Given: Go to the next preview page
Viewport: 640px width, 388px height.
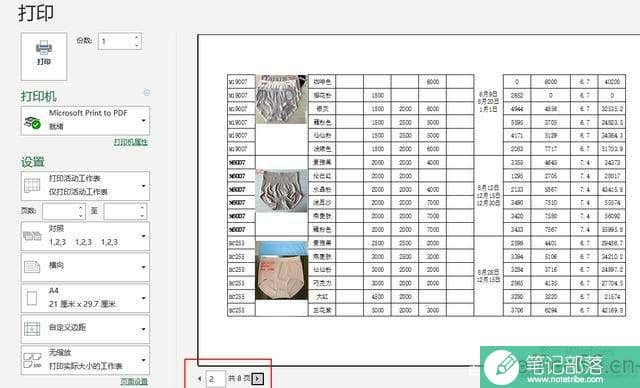Looking at the screenshot, I should point(257,379).
